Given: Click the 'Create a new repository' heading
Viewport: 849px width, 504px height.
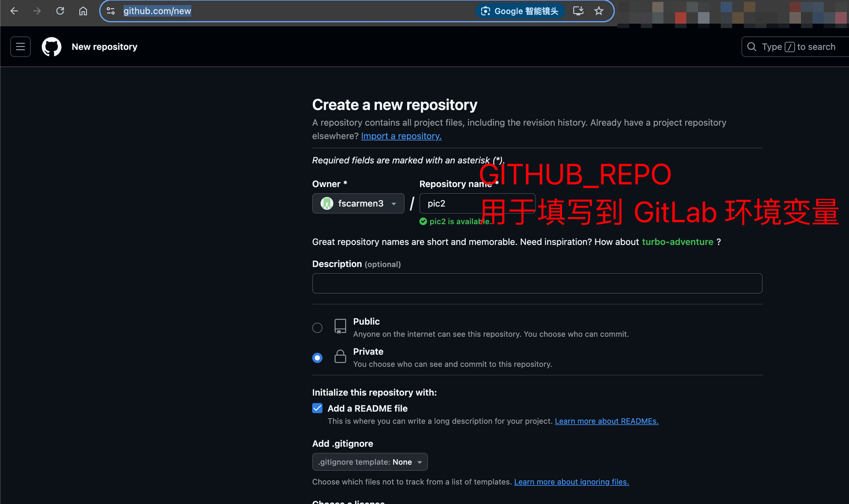Looking at the screenshot, I should [x=394, y=105].
